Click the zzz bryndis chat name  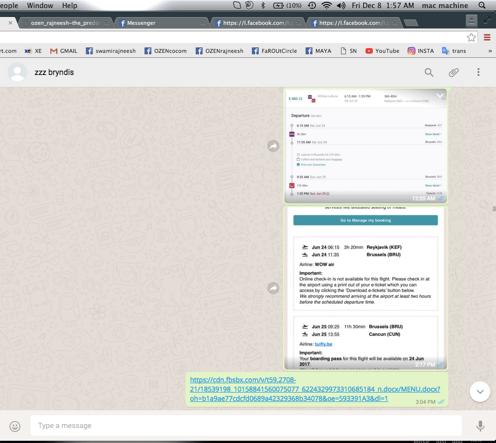tap(54, 72)
